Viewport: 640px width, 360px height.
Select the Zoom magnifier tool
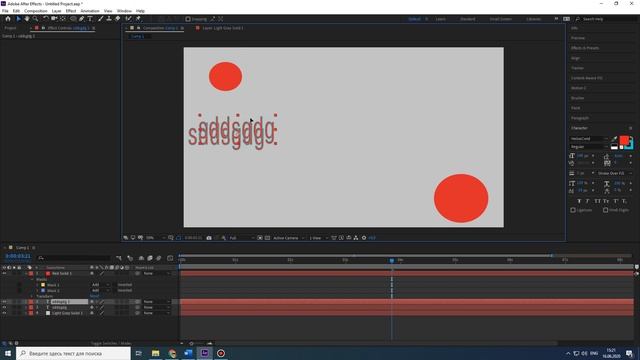click(x=36, y=19)
